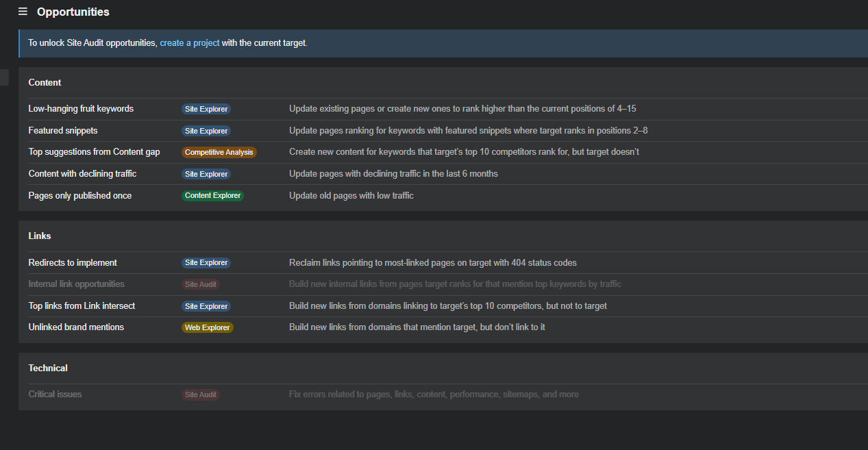Viewport: 868px width, 450px height.
Task: Click the Site Explorer tag beside Low-hanging fruit keywords
Action: (206, 109)
